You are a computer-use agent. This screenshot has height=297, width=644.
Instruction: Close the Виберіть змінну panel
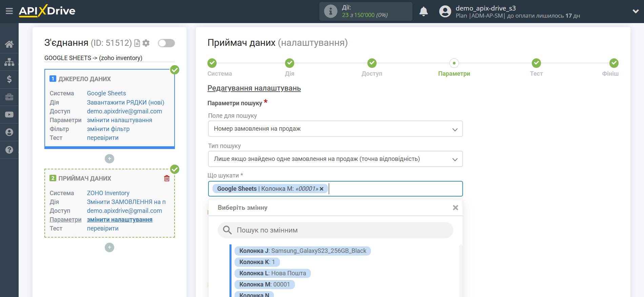pos(456,207)
